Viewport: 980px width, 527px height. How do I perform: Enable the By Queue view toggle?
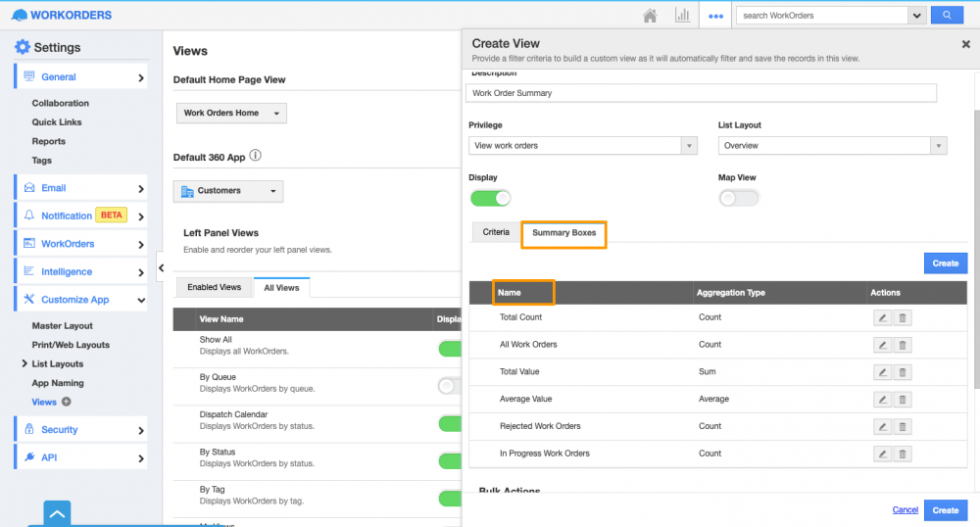pyautogui.click(x=450, y=386)
